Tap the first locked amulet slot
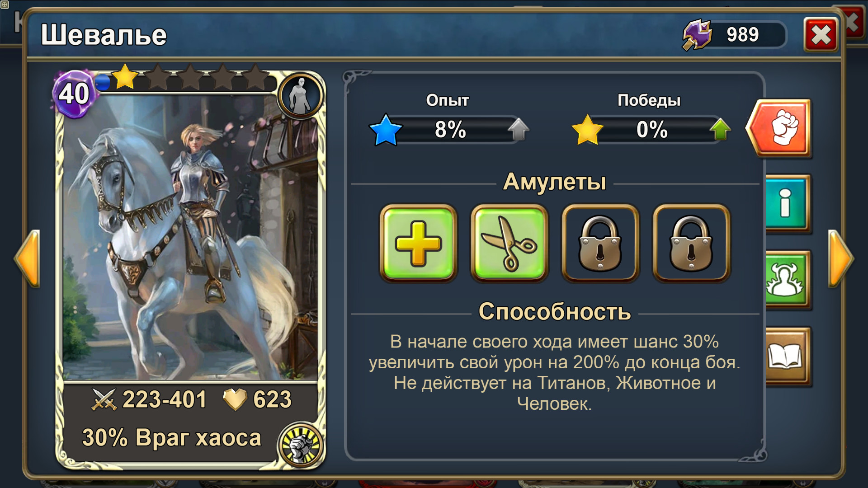The height and width of the screenshot is (488, 868). (x=600, y=243)
